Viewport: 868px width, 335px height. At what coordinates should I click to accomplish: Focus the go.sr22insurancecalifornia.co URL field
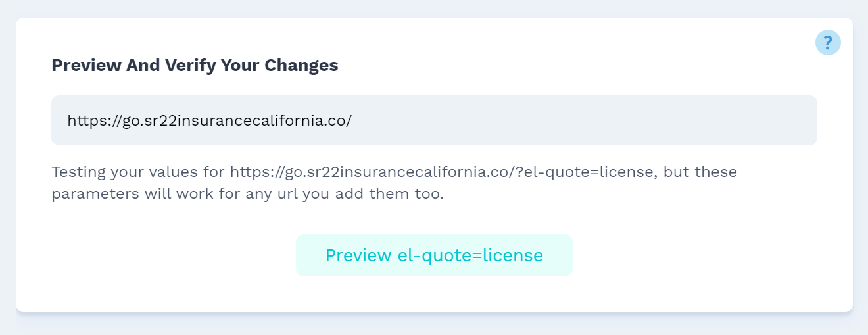(434, 120)
